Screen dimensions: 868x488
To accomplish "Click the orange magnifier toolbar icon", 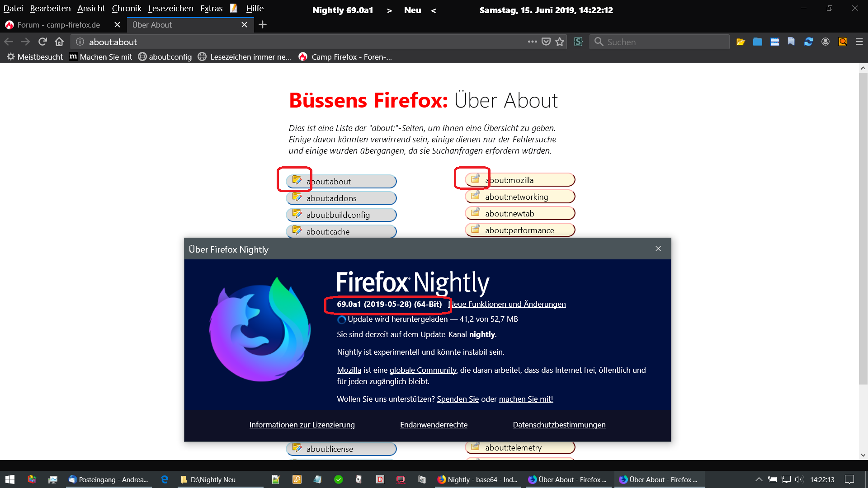I will pyautogui.click(x=843, y=42).
